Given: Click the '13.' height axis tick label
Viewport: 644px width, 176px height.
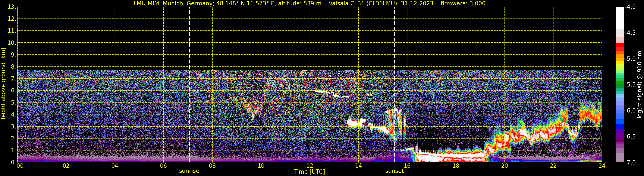Looking at the screenshot, I should point(12,7).
